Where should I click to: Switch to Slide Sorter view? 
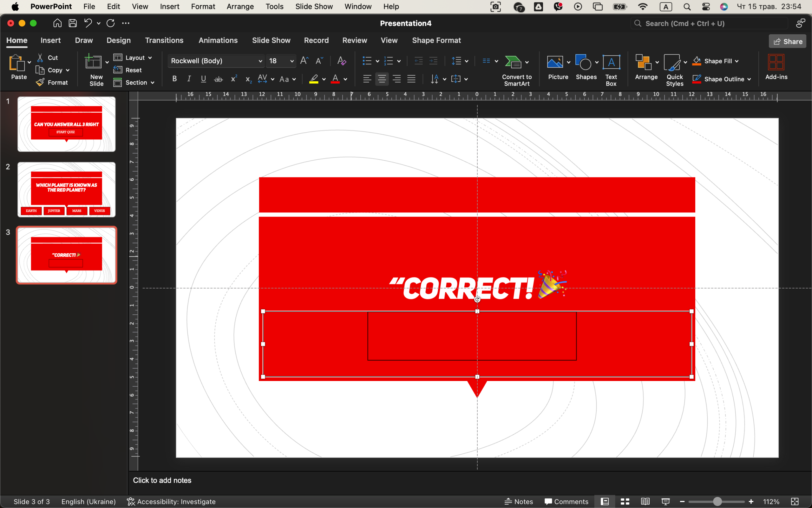[625, 502]
